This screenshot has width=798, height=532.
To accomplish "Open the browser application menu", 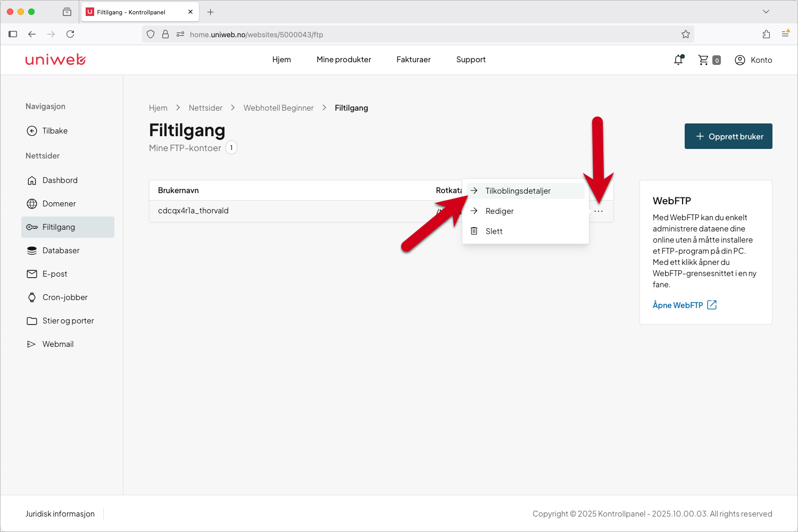I will (785, 34).
